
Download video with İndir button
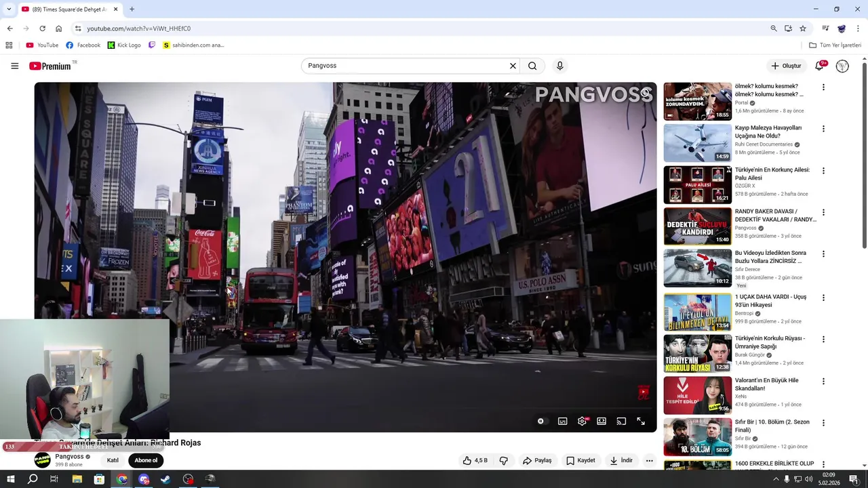[x=621, y=460]
